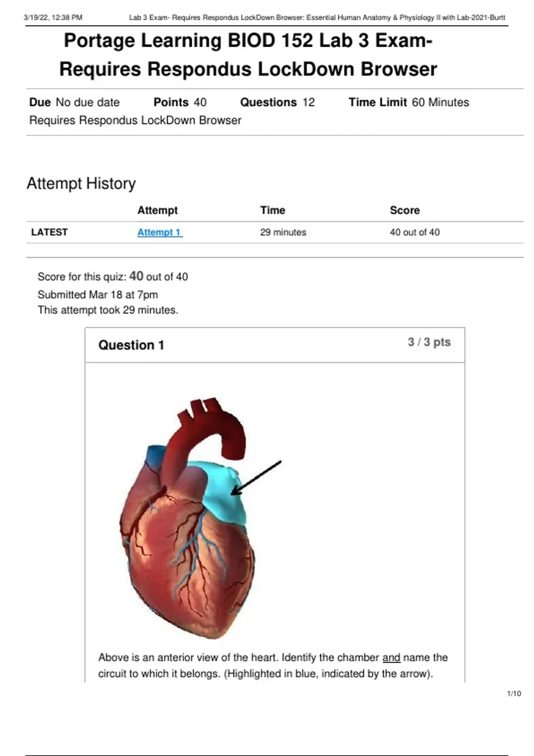Click the Due No due date text
Image resolution: width=534 pixels, height=756 pixels.
coord(74,102)
